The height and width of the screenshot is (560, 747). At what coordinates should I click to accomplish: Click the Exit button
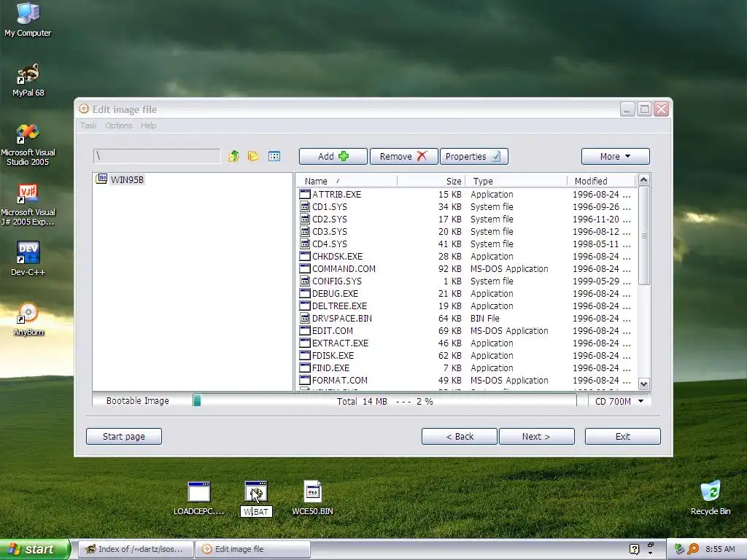[x=623, y=436]
